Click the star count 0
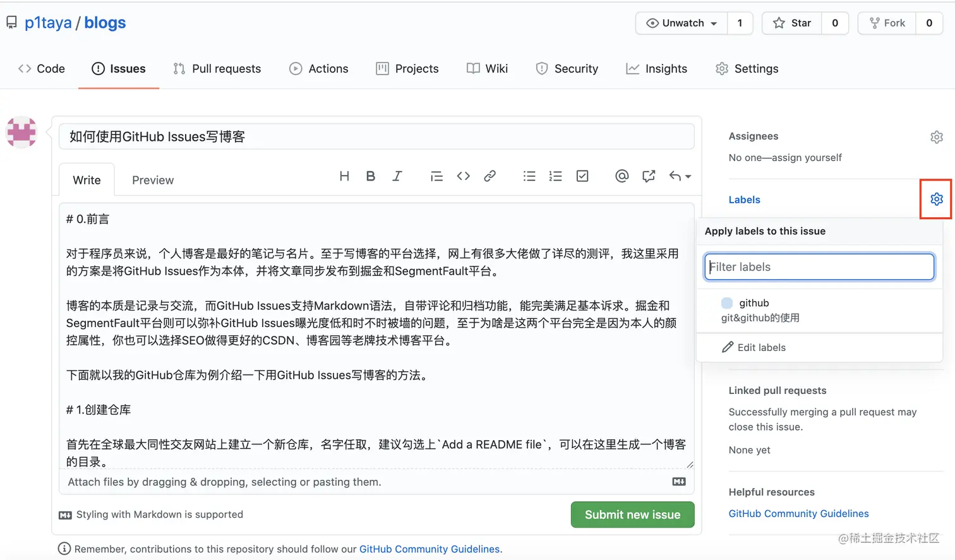The height and width of the screenshot is (560, 955). (x=835, y=23)
